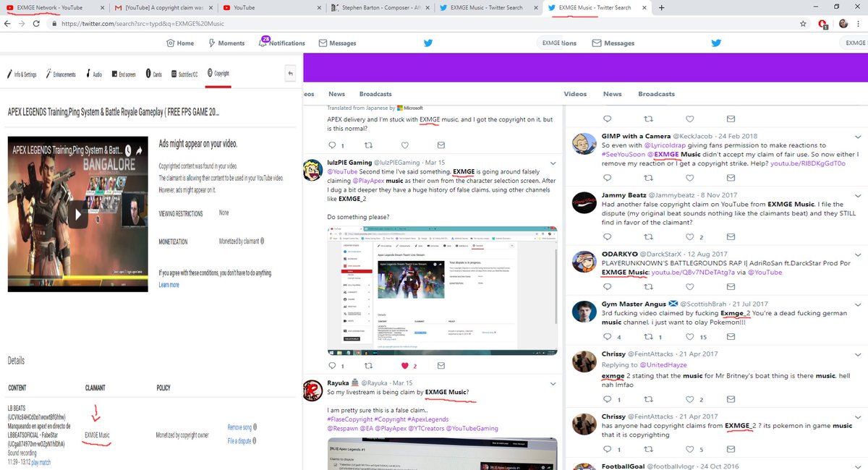Screen dimensions: 868x470
Task: Like Chrissy's pokemon in game music tweet
Action: (689, 448)
